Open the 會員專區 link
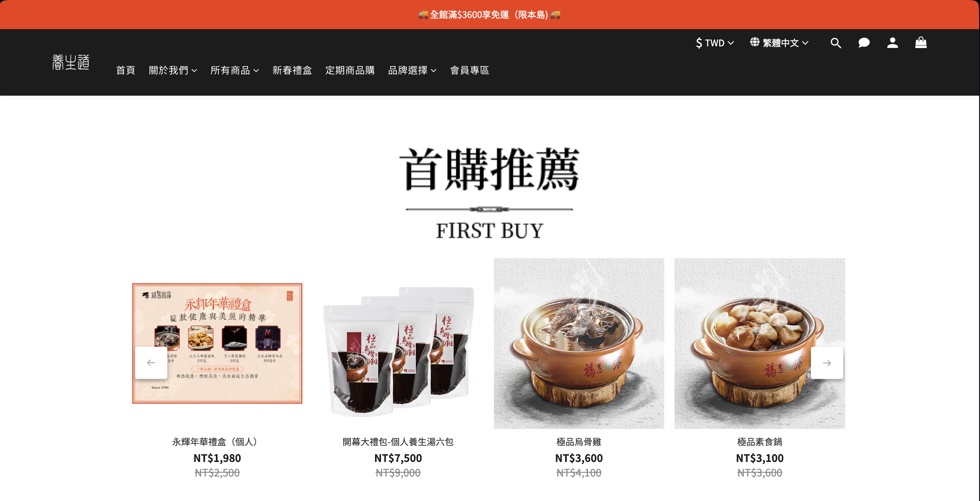The width and height of the screenshot is (980, 501). [x=470, y=70]
